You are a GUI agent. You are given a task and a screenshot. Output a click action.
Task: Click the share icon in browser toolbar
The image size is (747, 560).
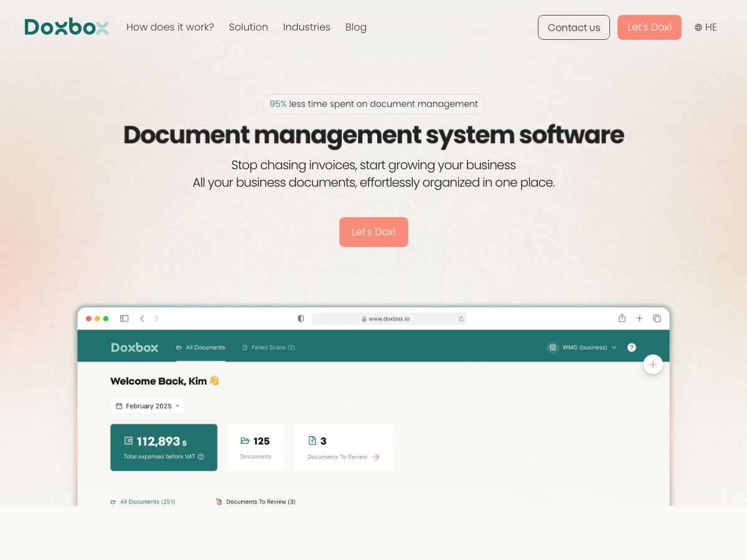tap(622, 319)
